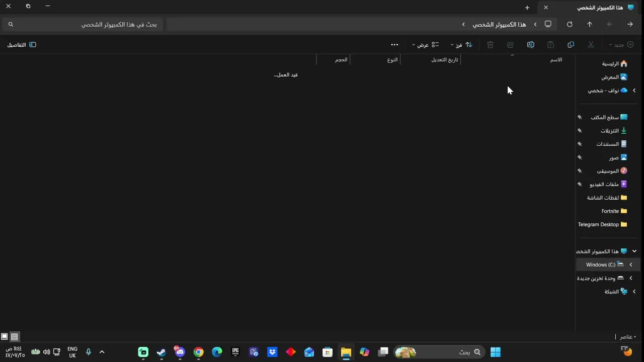This screenshot has height=362, width=644.
Task: Click the volume speaker icon in system tray
Action: click(x=46, y=352)
